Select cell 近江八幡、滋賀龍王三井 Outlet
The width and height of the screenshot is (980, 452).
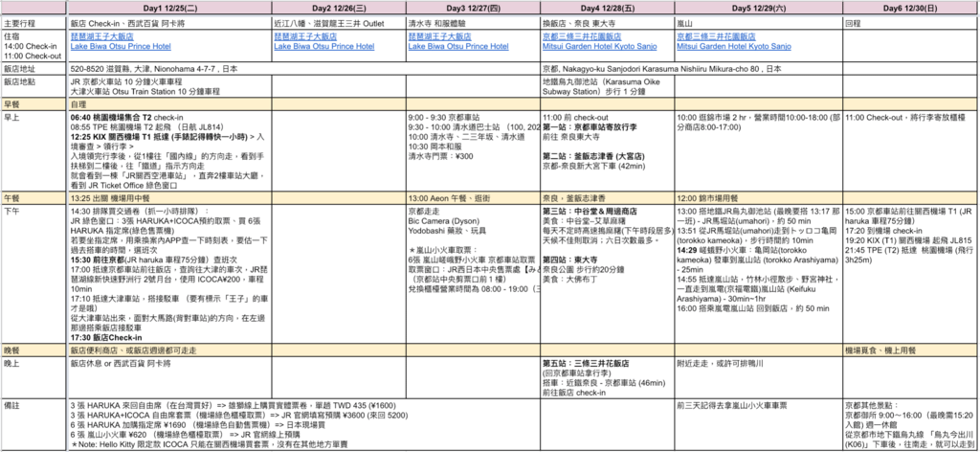tap(339, 23)
